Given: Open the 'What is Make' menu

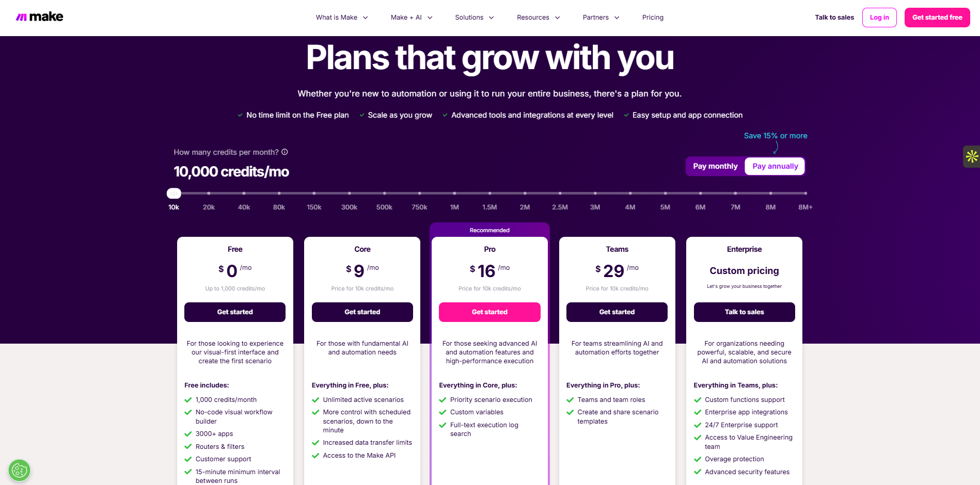Looking at the screenshot, I should 341,17.
